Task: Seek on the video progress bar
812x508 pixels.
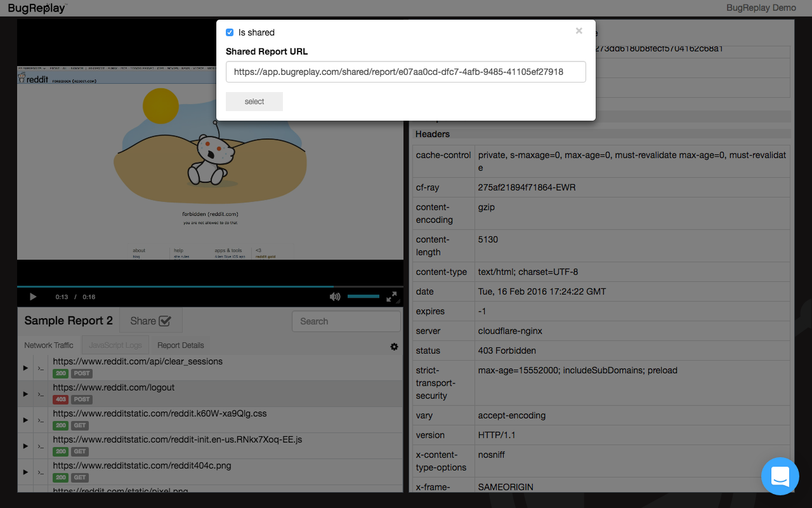Action: (210, 286)
